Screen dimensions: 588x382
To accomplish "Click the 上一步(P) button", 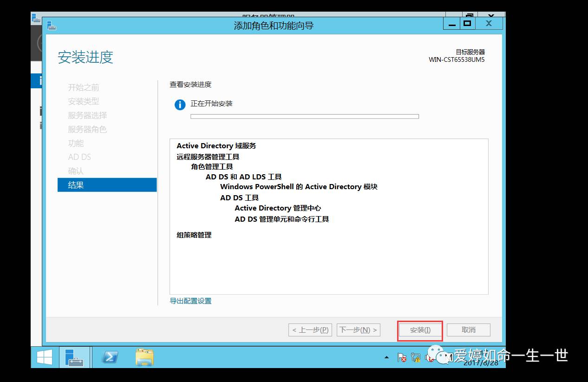I will click(x=310, y=330).
